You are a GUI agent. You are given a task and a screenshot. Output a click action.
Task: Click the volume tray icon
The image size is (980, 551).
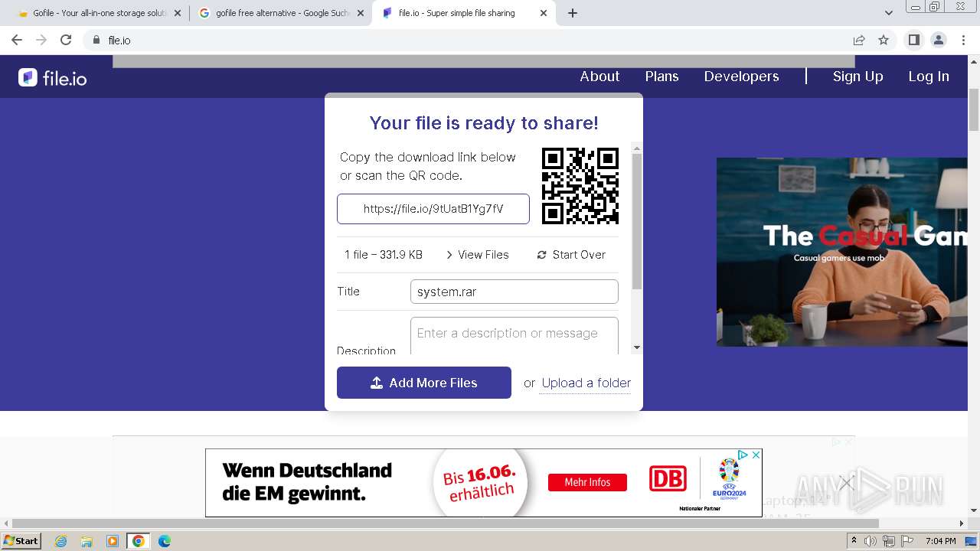tap(871, 541)
